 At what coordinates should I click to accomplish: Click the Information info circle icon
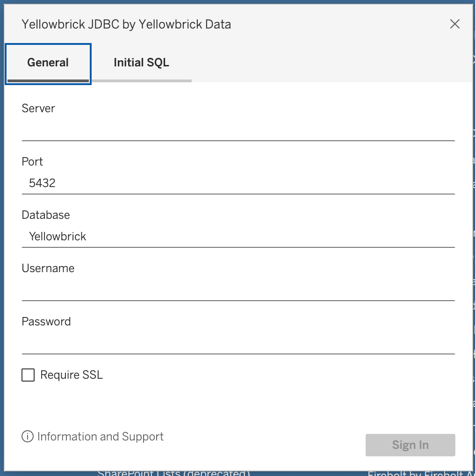click(x=28, y=436)
